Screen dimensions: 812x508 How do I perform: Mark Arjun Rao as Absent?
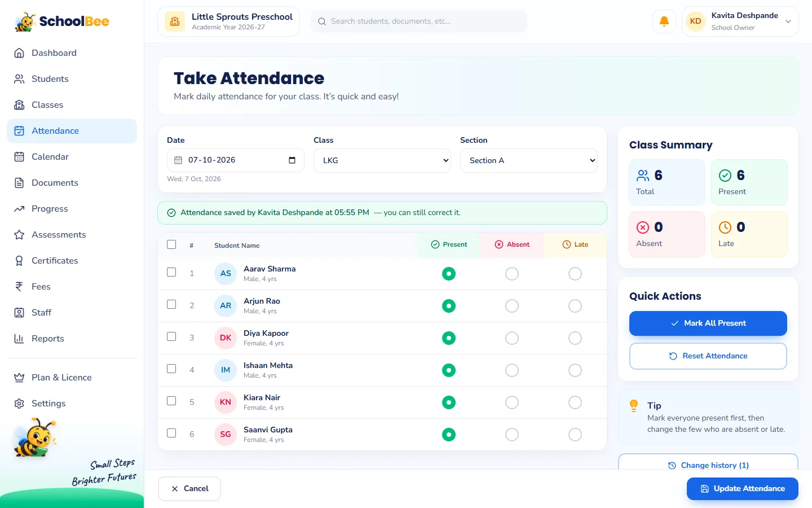[512, 306]
